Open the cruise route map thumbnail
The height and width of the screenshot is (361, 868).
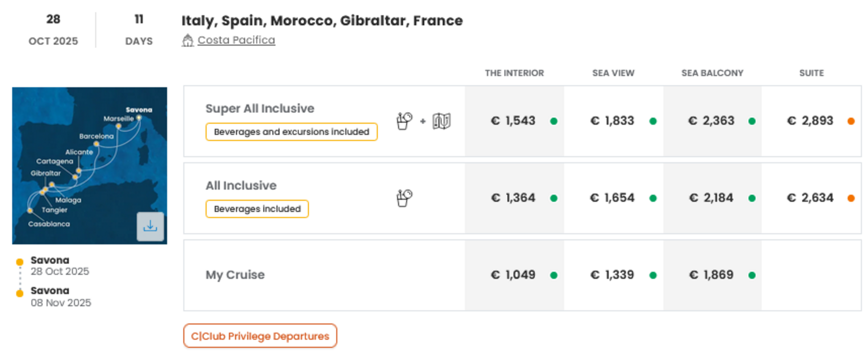89,166
